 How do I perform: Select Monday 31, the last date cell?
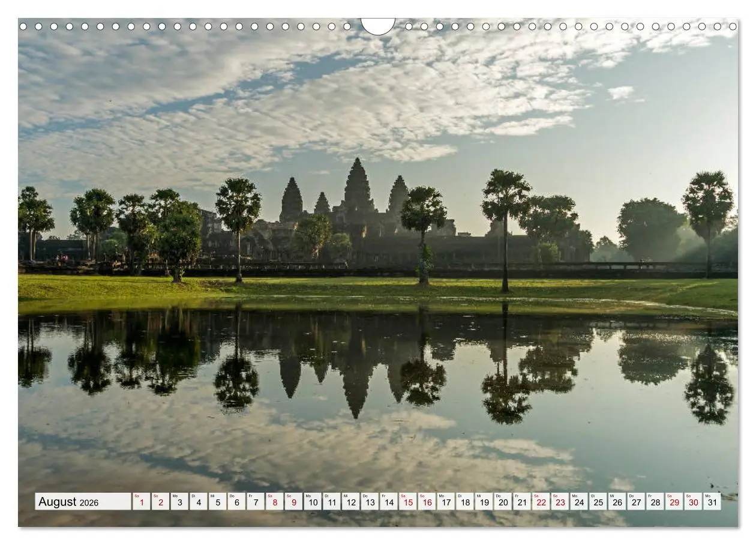[712, 502]
